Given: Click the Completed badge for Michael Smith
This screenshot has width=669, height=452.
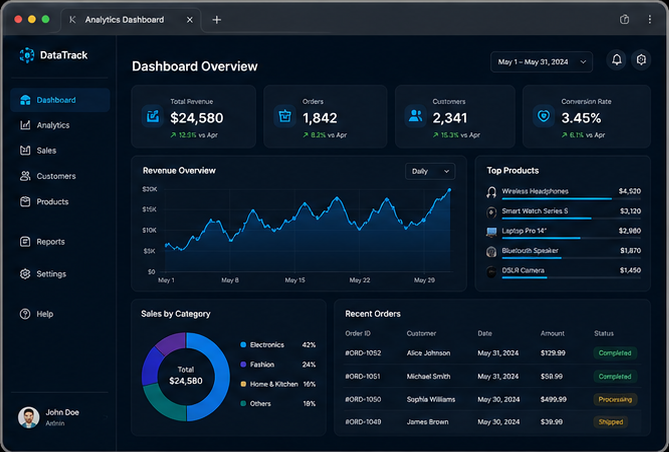Looking at the screenshot, I should pos(615,376).
